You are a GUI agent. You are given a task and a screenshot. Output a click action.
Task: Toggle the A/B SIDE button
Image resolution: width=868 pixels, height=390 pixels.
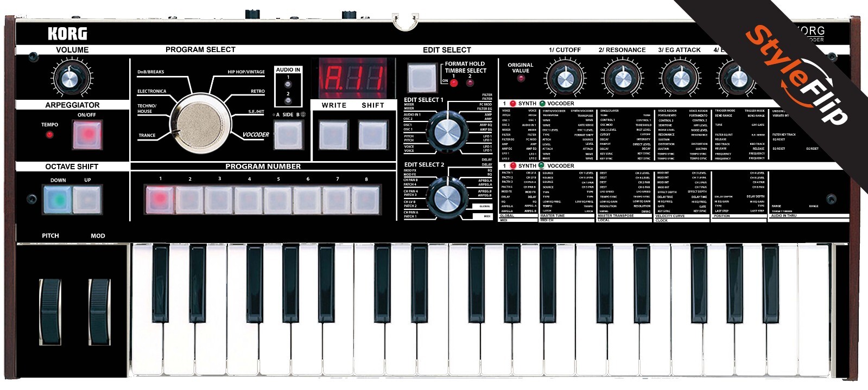[288, 135]
